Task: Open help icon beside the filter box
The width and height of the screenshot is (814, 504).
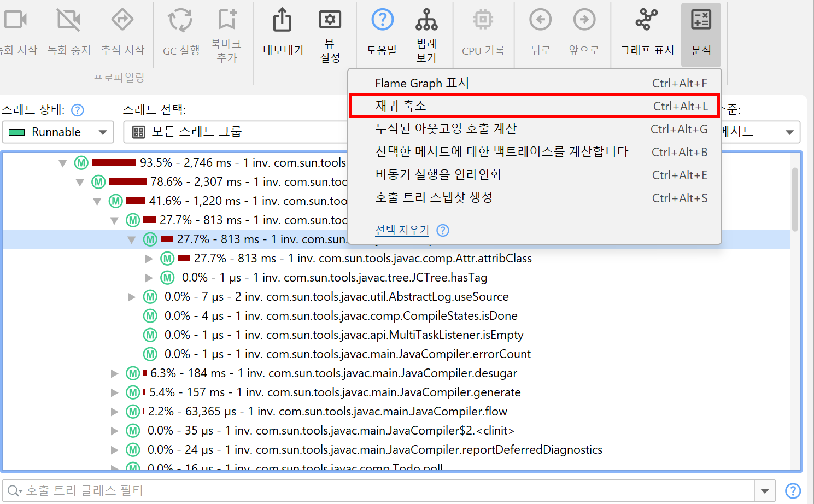Action: pos(793,491)
